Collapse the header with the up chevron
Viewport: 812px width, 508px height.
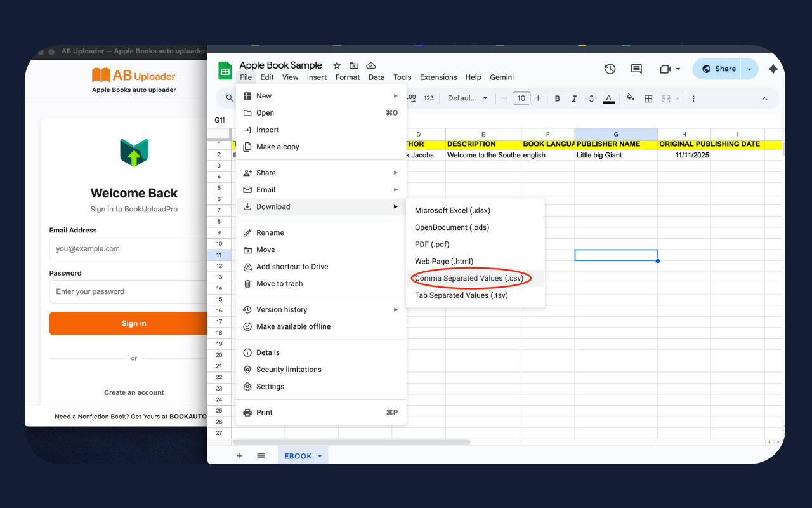[x=764, y=98]
